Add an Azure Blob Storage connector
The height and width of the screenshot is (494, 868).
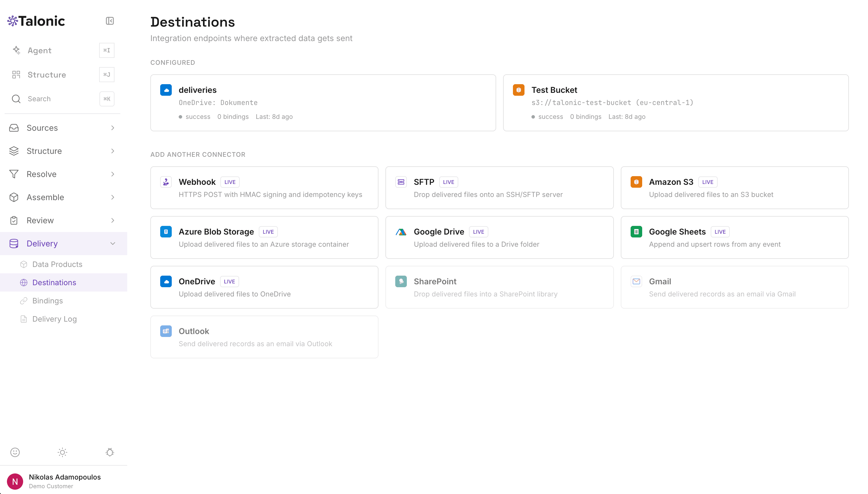pos(264,237)
